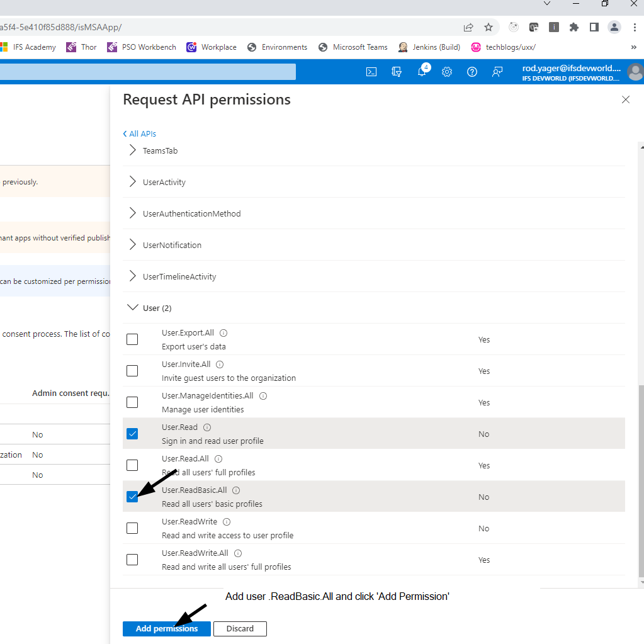Open Azure Cloud Shell icon
Viewport: 644px width, 644px height.
click(x=371, y=72)
